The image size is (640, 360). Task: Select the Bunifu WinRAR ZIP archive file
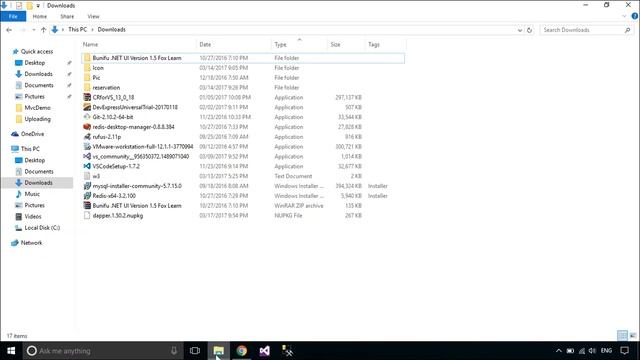[x=243, y=206]
